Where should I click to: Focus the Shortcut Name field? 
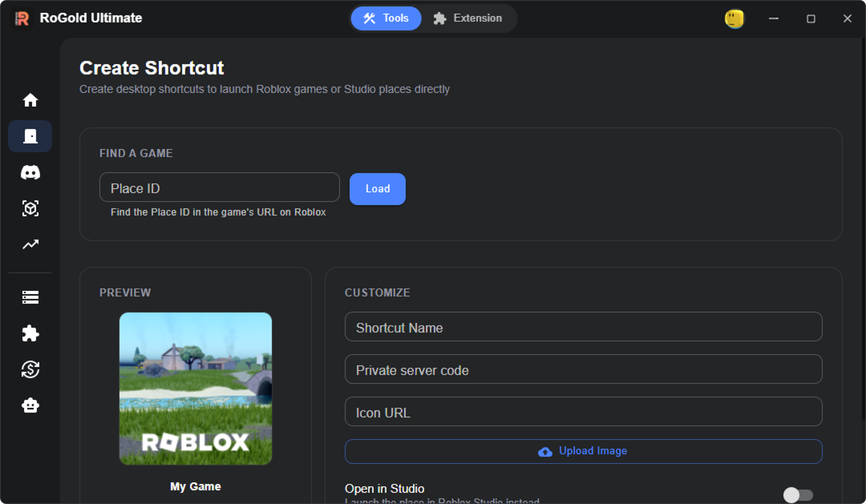(583, 327)
